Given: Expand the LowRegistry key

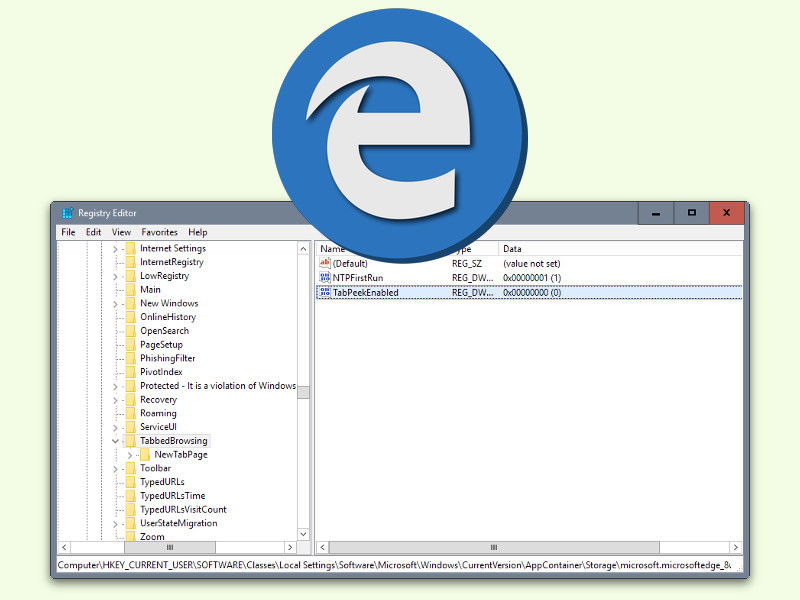Looking at the screenshot, I should [115, 277].
